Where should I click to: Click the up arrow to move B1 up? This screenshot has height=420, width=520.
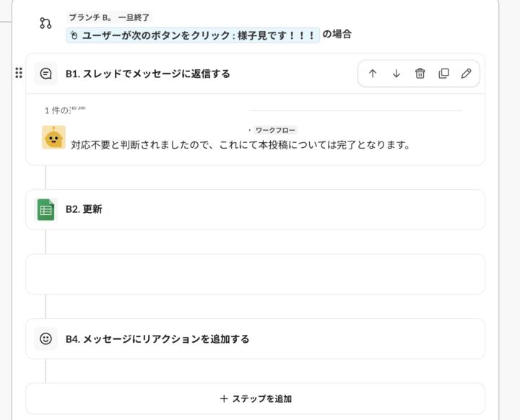click(373, 74)
